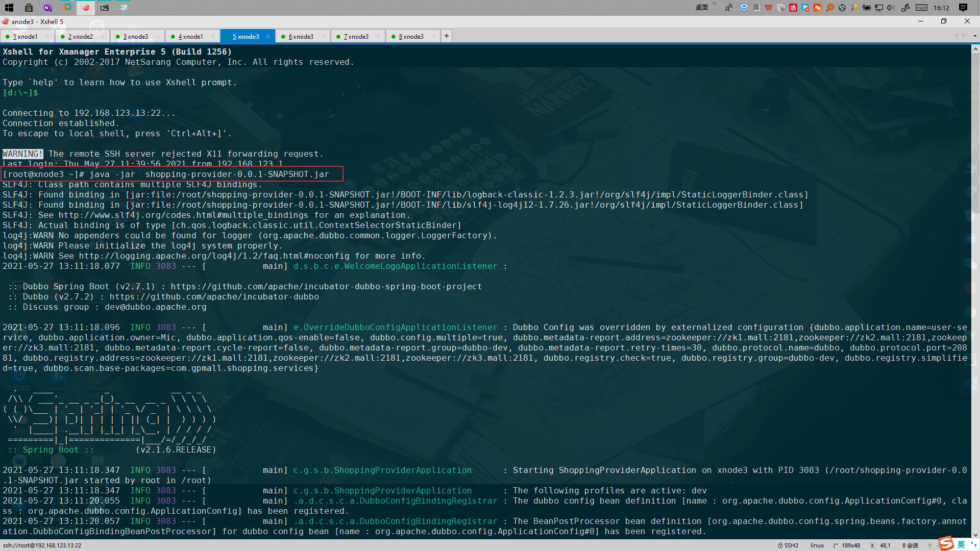Add a new session tab with plus
980x551 pixels.
[x=447, y=36]
